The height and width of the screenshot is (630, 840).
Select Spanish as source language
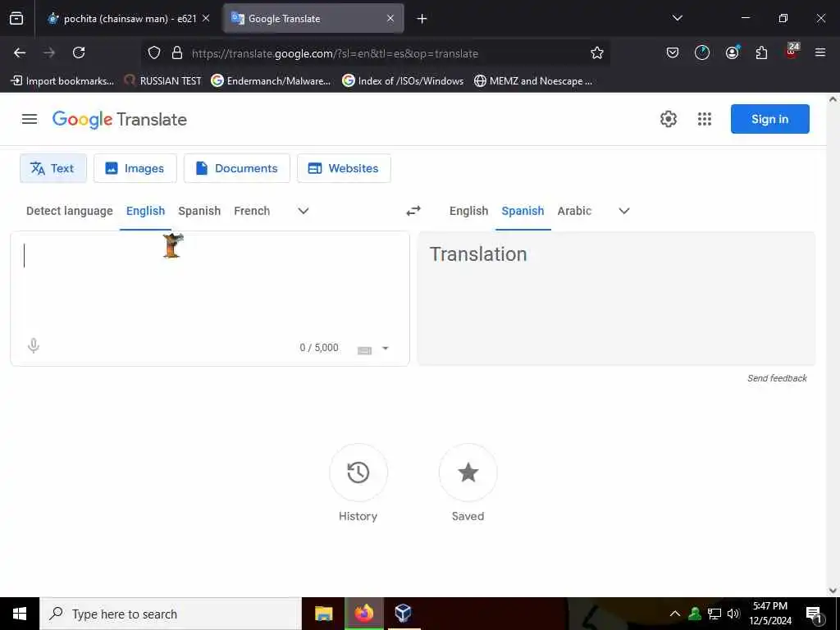click(x=199, y=211)
